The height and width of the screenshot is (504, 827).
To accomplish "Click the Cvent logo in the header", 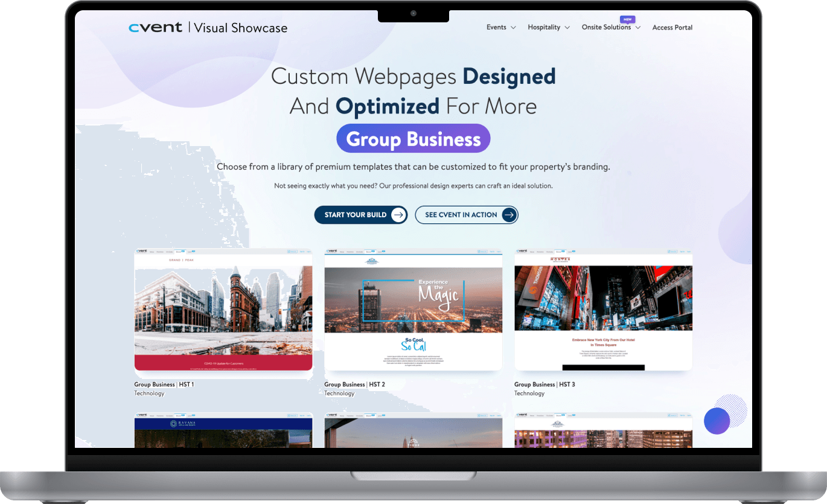I will point(156,27).
